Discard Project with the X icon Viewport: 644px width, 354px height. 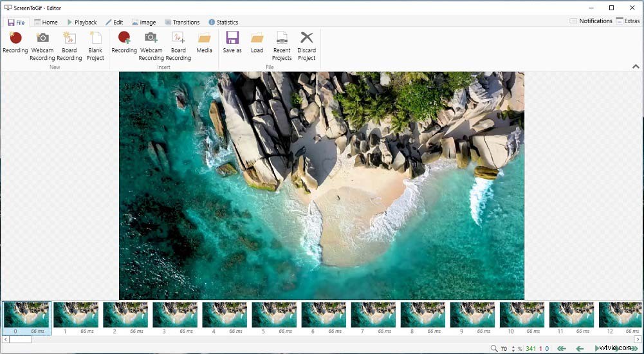tap(307, 46)
